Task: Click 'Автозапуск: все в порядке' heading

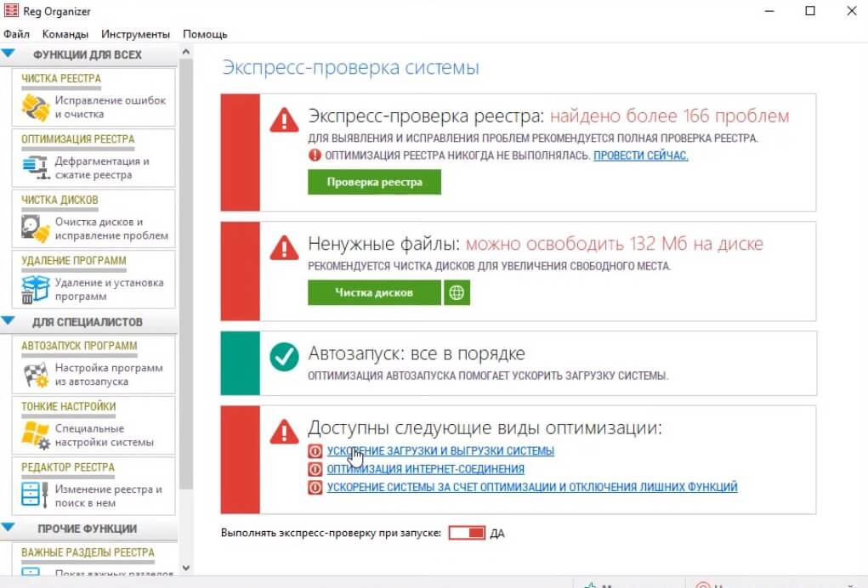Action: coord(417,353)
